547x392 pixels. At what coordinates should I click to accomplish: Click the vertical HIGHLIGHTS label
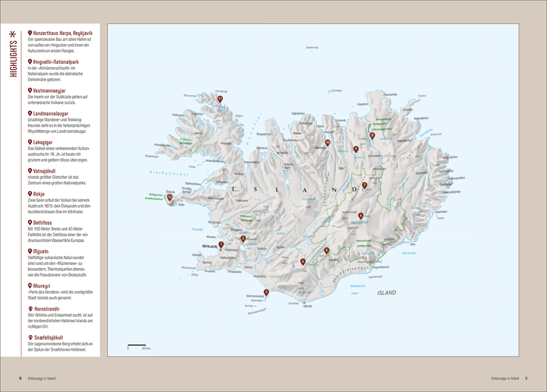click(12, 59)
